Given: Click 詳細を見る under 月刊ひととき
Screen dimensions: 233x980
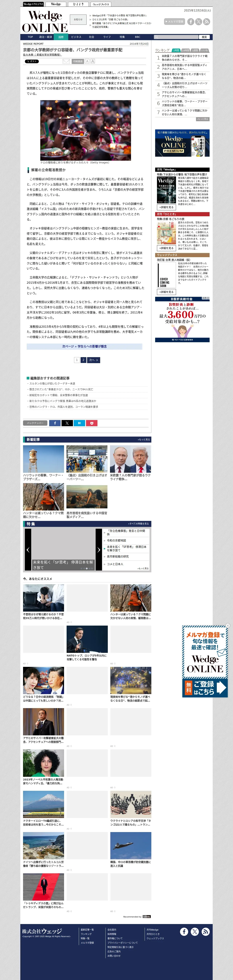Looking at the screenshot, I should pos(166,248).
